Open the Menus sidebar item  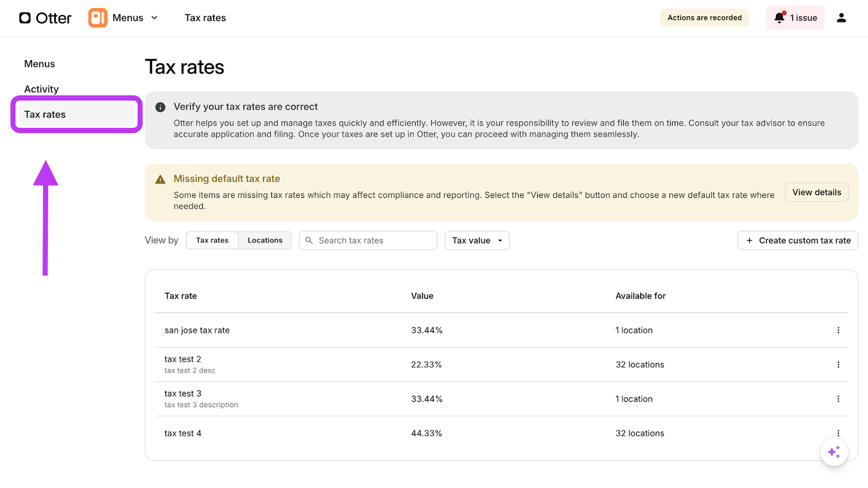pos(40,64)
